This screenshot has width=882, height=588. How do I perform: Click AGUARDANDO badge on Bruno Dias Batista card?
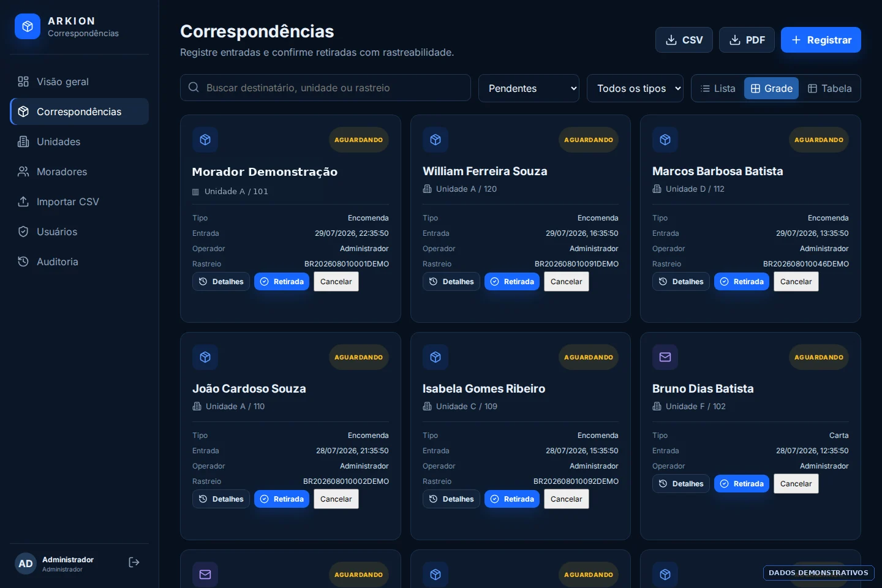[819, 357]
